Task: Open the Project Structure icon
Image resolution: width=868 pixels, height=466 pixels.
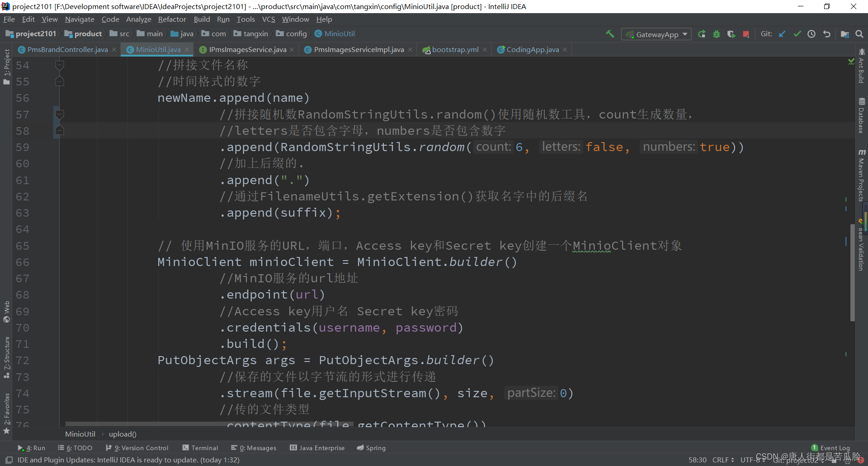Action: tap(844, 34)
